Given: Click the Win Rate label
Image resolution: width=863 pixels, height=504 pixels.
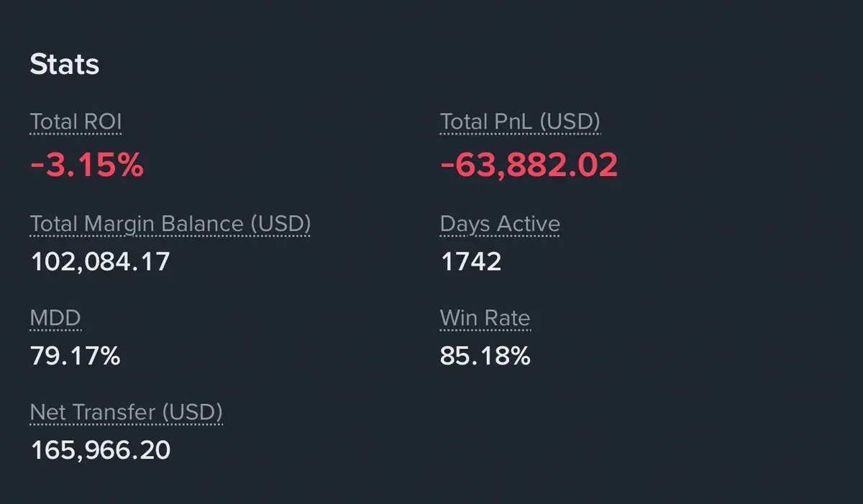Looking at the screenshot, I should pyautogui.click(x=485, y=318).
